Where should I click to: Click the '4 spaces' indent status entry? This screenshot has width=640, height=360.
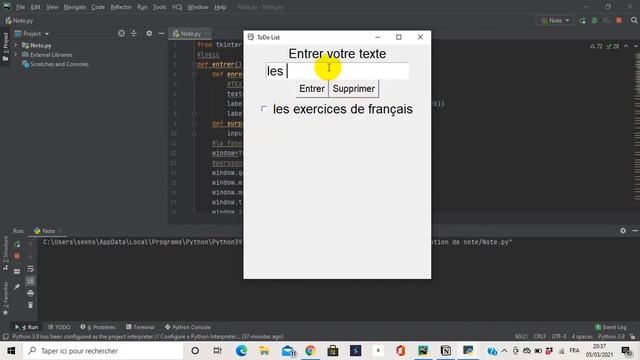pos(582,337)
